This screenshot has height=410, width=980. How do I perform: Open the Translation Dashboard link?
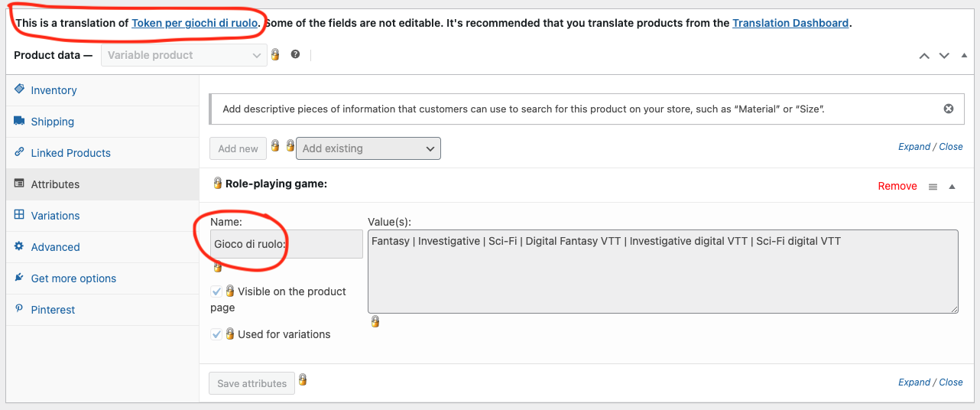pyautogui.click(x=790, y=23)
